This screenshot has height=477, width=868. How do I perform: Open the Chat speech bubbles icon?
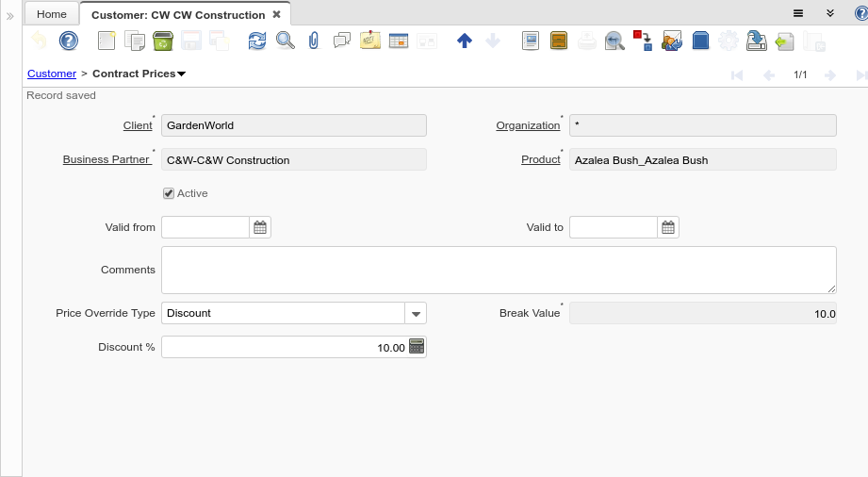click(x=341, y=41)
